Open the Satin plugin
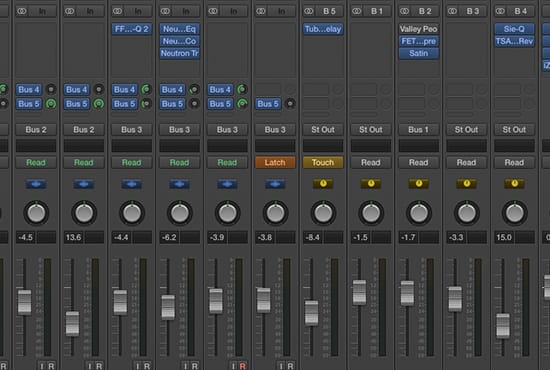The image size is (550, 370). pyautogui.click(x=419, y=53)
